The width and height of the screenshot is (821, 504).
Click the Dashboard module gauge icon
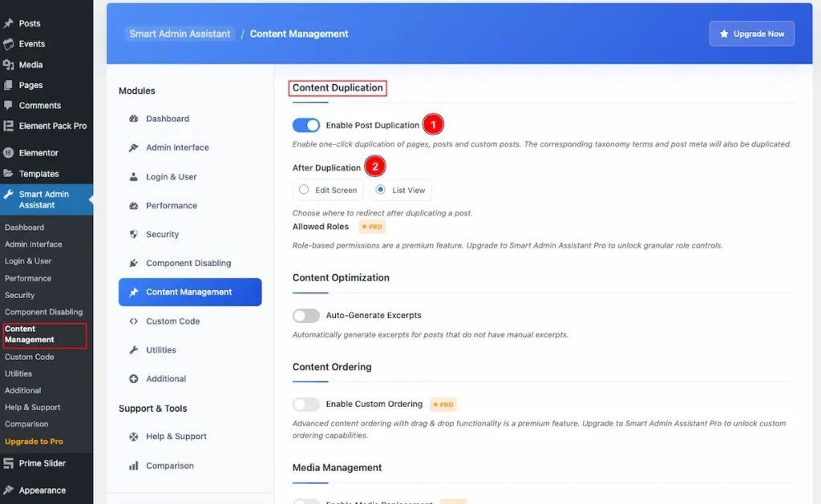click(x=134, y=119)
